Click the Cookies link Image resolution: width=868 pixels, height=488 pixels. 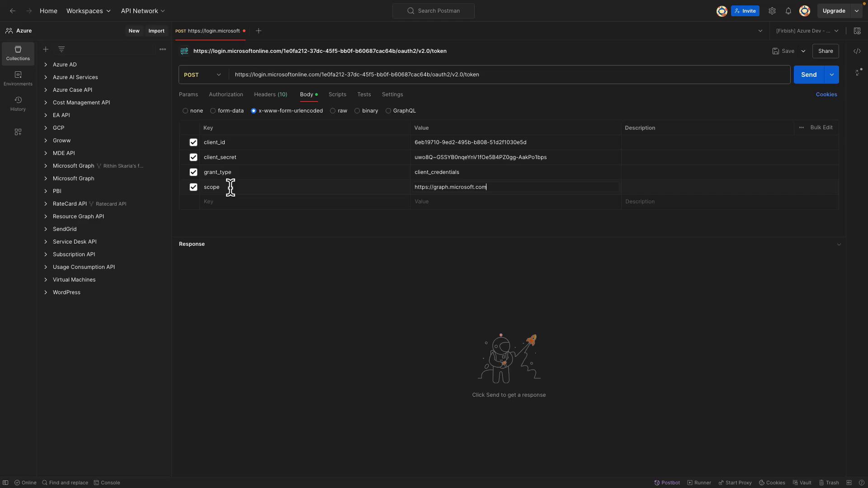click(x=826, y=94)
